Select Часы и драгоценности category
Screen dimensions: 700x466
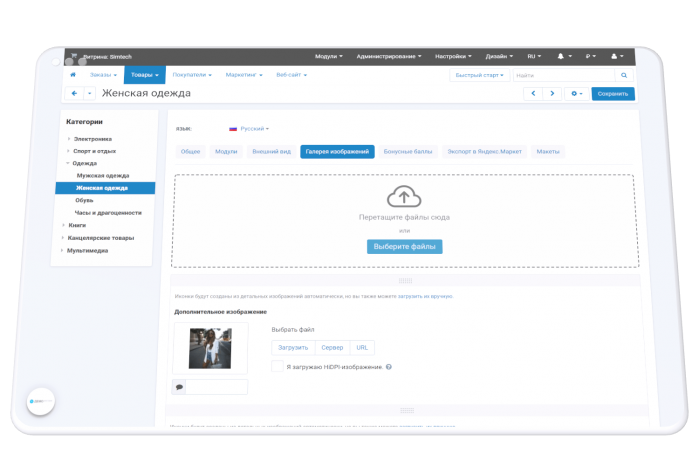click(108, 213)
